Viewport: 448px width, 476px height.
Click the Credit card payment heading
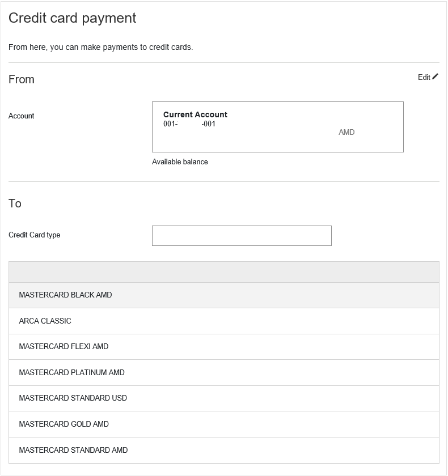click(72, 18)
